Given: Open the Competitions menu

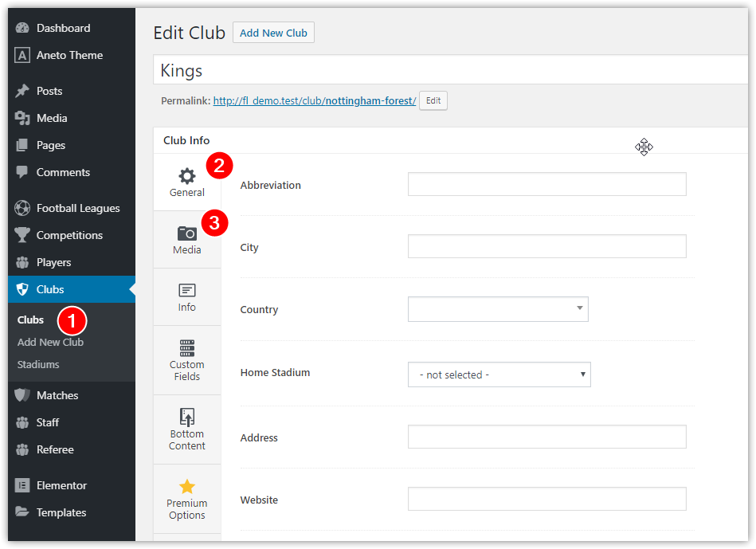Looking at the screenshot, I should [72, 235].
